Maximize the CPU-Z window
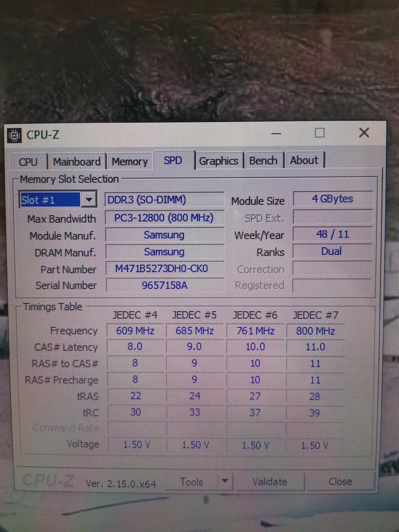 pyautogui.click(x=320, y=133)
